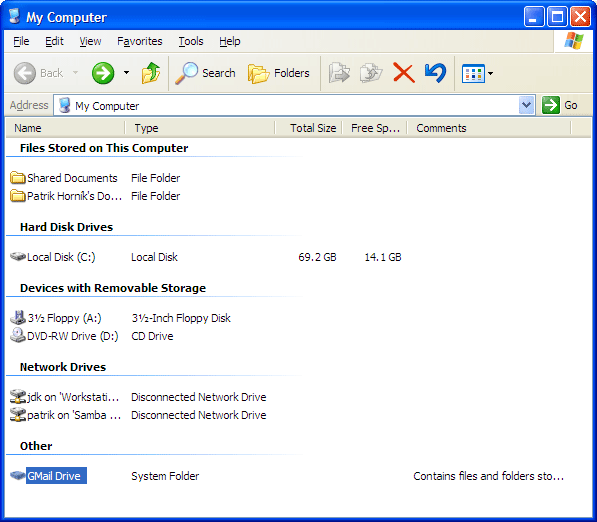Click the title bar My Computer icon
Viewport: 597px width, 522px height.
(x=14, y=16)
